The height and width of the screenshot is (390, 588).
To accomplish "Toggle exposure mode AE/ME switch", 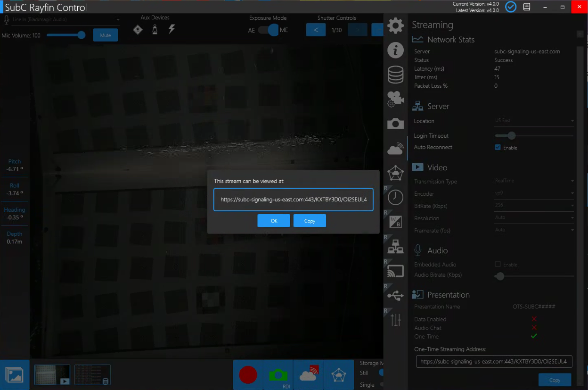I will coord(268,30).
